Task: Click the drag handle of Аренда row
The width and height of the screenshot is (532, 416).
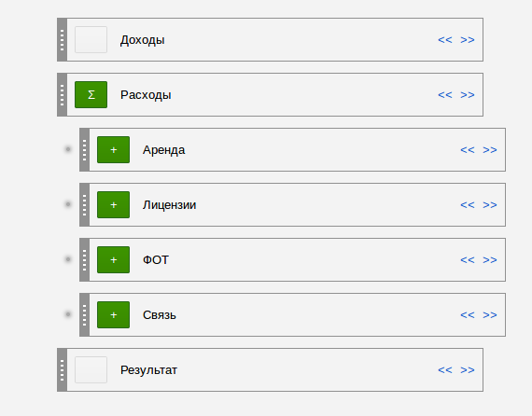Action: click(85, 149)
